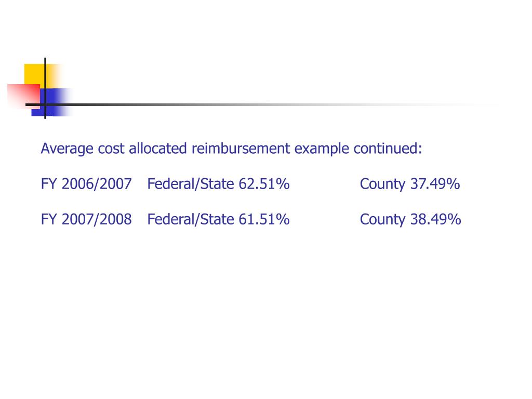
Task: Click the '62.51%' percentage value
Action: click(x=264, y=184)
